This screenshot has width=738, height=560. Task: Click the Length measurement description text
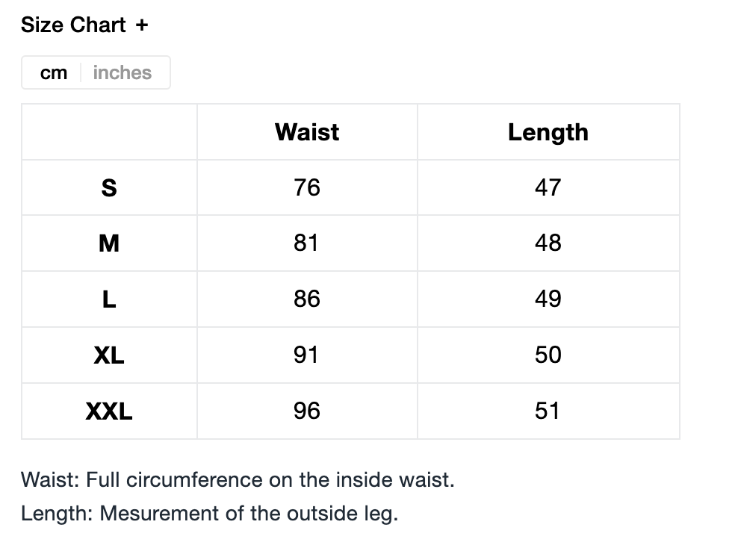(x=209, y=514)
